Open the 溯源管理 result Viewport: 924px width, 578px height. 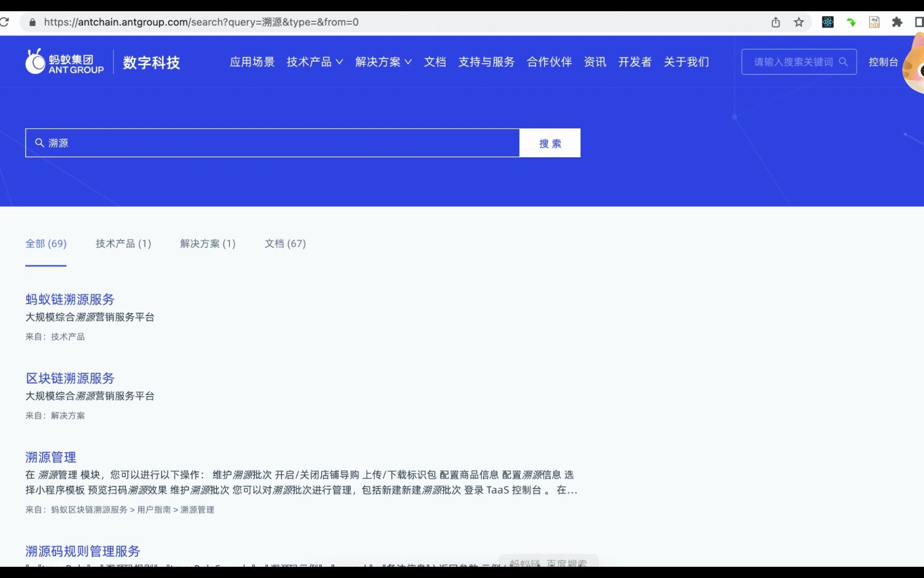click(51, 457)
